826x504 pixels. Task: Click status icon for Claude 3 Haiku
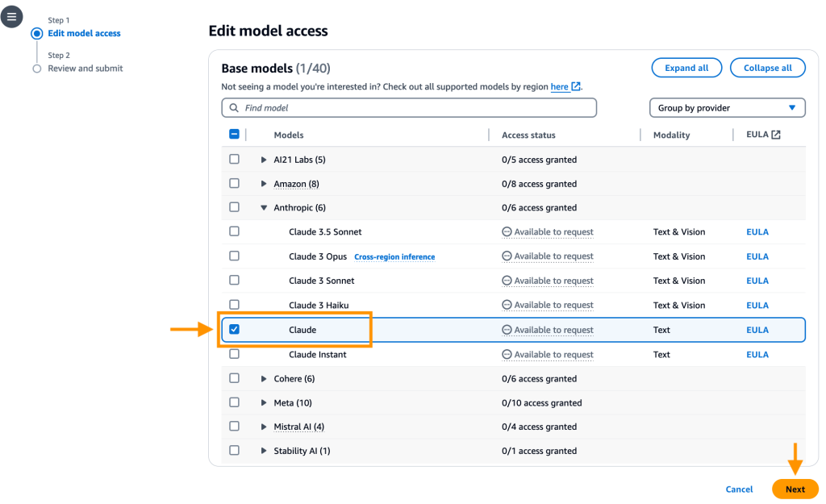507,306
